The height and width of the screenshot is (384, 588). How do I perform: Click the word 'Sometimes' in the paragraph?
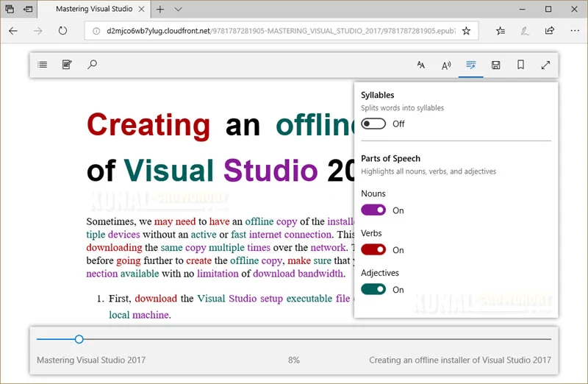point(112,222)
